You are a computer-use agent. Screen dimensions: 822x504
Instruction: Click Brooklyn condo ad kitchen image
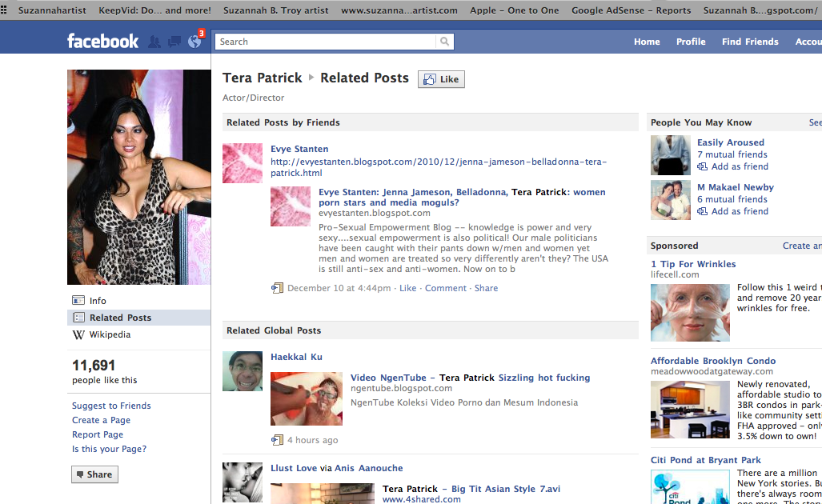point(690,409)
